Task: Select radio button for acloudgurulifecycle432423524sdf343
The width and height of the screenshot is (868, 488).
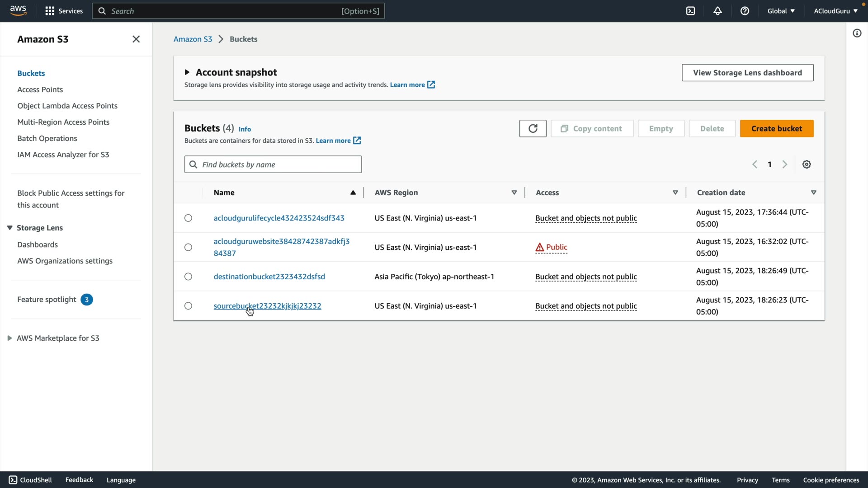Action: point(188,218)
